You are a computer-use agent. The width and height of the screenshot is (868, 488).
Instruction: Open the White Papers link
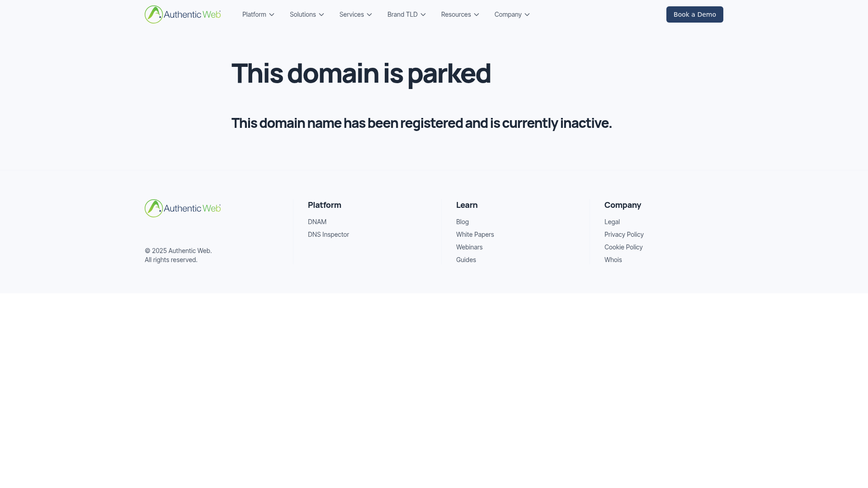(x=475, y=234)
